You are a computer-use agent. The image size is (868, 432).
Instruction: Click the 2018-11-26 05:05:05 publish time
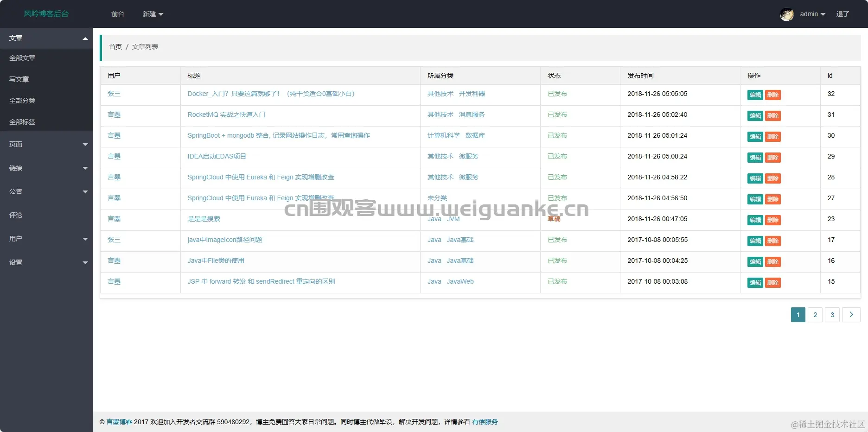tap(657, 94)
